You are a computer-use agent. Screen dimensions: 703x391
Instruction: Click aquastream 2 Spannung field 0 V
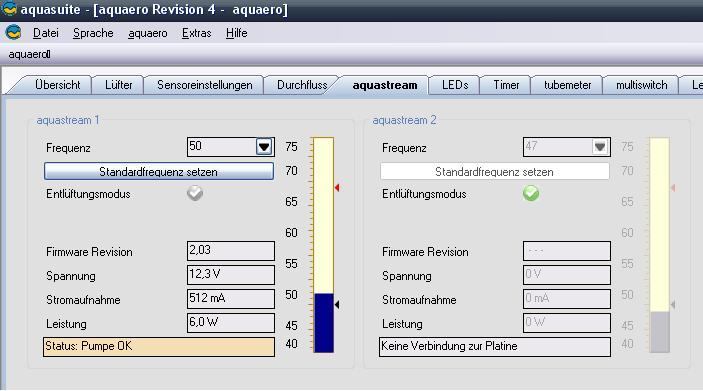click(567, 274)
